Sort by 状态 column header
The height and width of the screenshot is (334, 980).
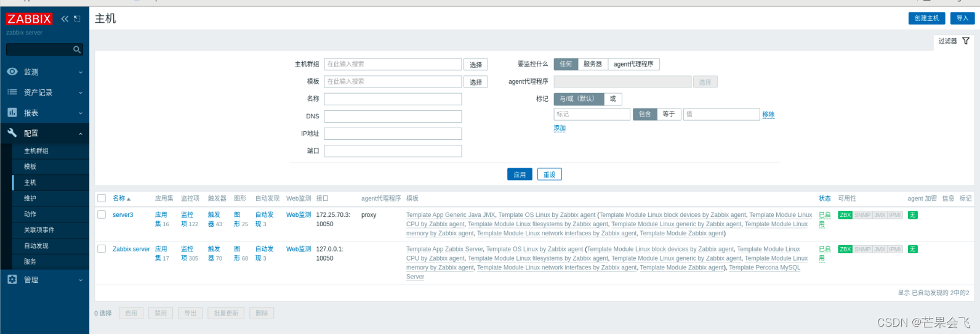(825, 198)
